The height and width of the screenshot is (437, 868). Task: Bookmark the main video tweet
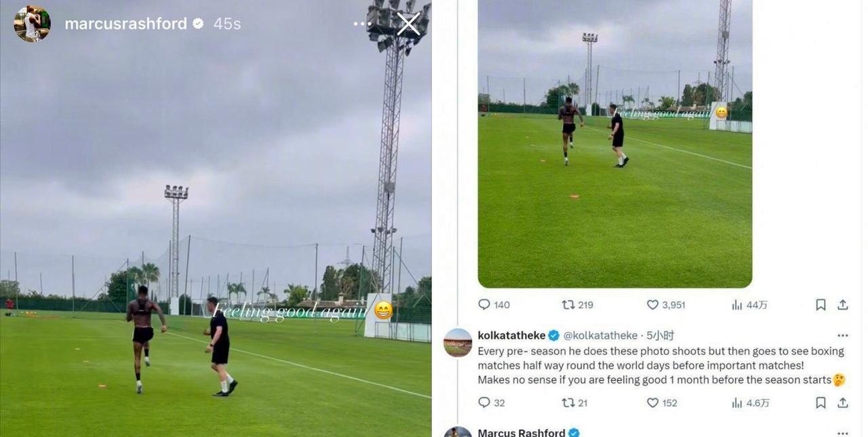tap(821, 305)
